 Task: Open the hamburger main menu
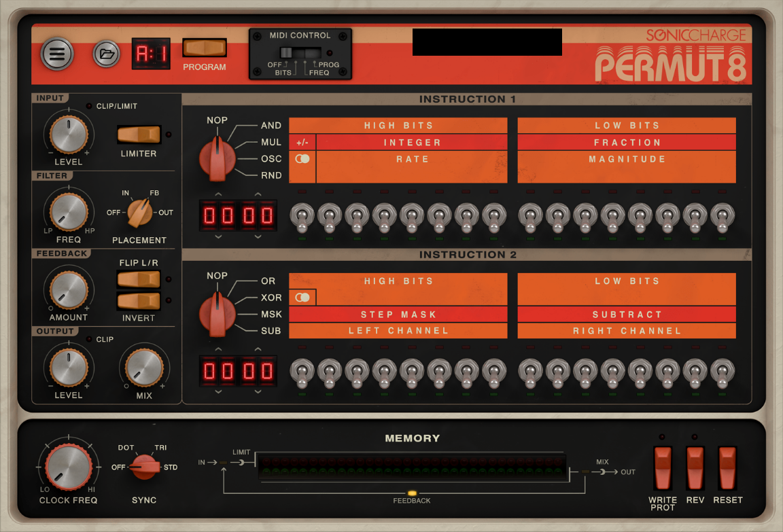[57, 54]
